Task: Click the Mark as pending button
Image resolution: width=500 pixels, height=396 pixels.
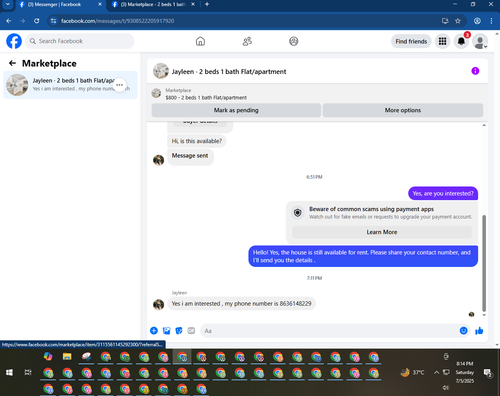Action: point(236,110)
